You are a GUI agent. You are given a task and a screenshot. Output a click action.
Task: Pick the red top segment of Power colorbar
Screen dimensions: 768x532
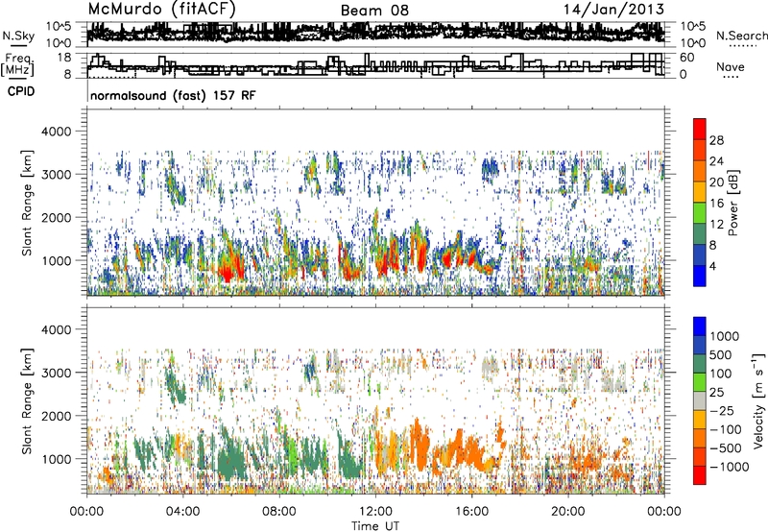point(700,129)
